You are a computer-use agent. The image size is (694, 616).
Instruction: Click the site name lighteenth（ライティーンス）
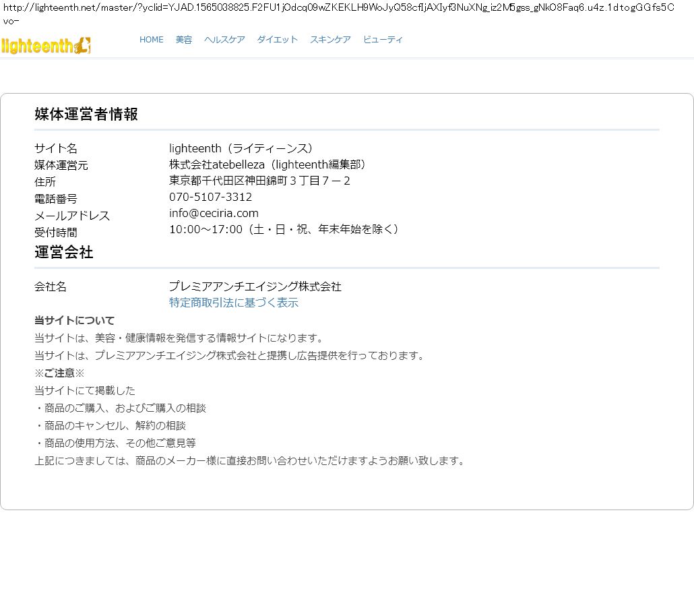click(x=242, y=148)
